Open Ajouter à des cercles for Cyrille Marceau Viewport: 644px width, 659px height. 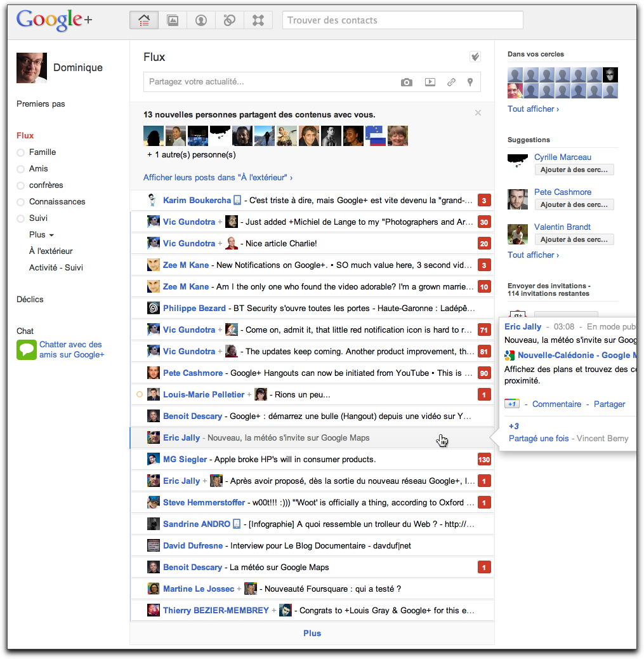click(x=574, y=170)
